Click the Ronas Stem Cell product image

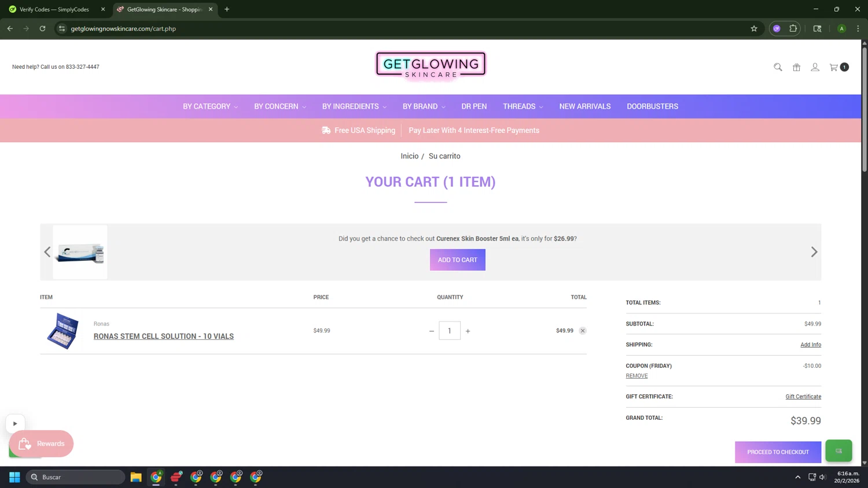(62, 331)
